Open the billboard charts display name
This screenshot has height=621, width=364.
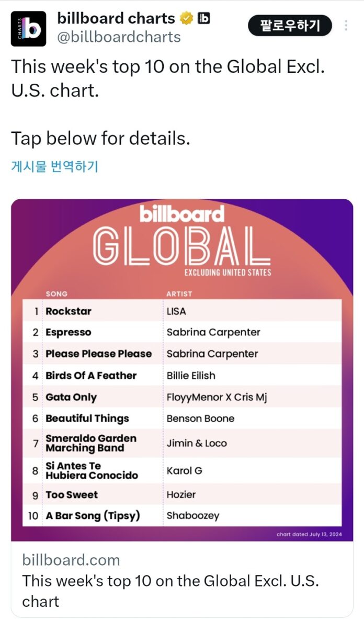click(116, 19)
